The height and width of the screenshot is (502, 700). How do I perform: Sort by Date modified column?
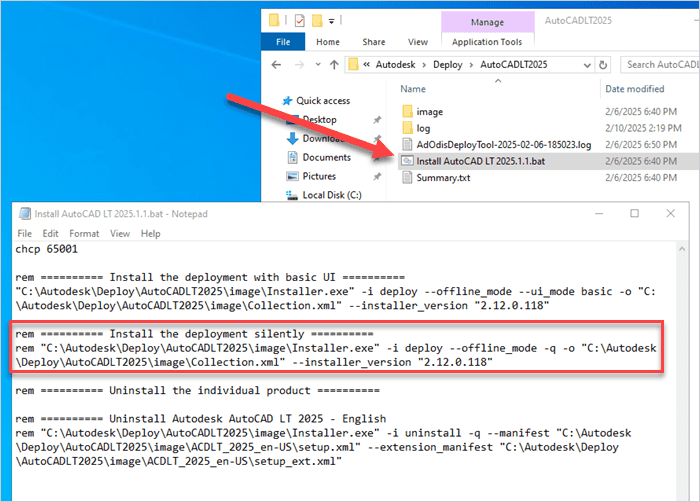pos(634,89)
